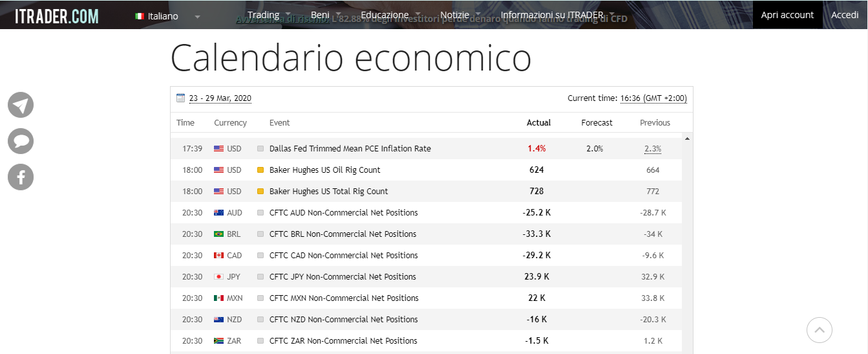Click yellow importance marker for Total Rig Count

(x=260, y=192)
